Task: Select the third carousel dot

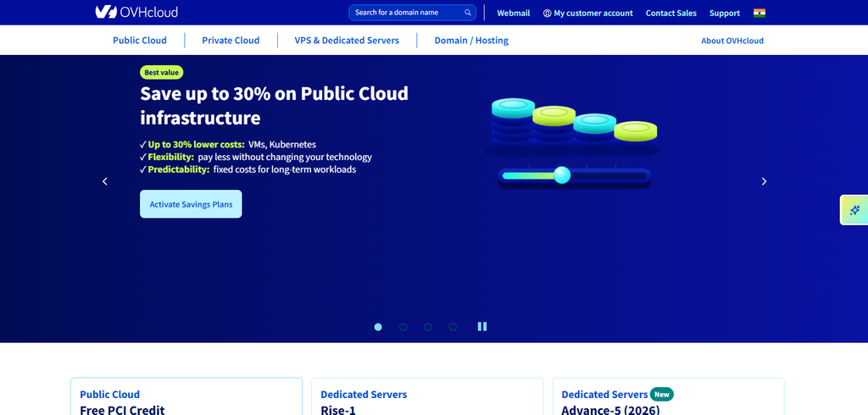Action: (x=428, y=327)
